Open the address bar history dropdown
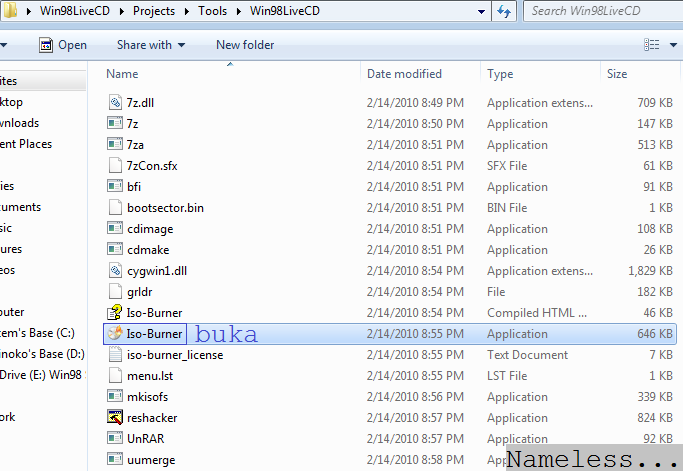 pyautogui.click(x=481, y=11)
